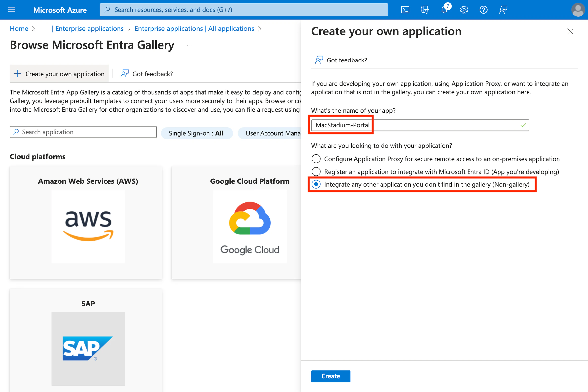
Task: Open Help question mark icon
Action: coord(483,10)
